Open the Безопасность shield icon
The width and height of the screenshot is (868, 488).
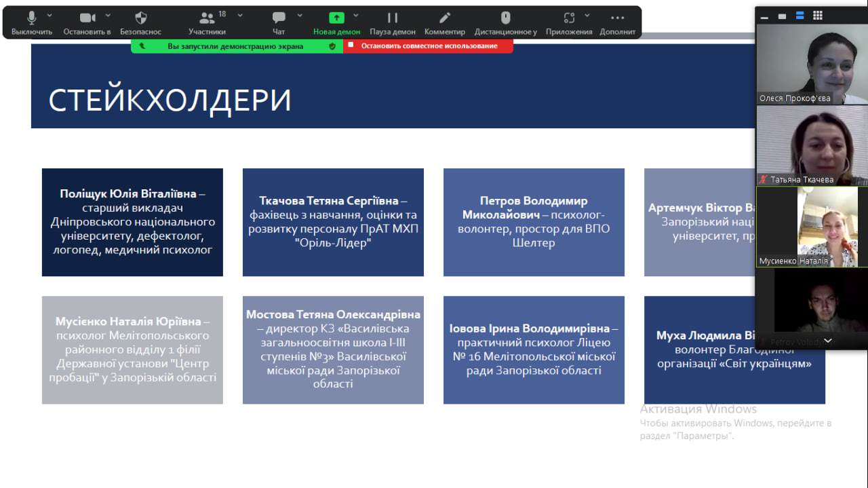pos(141,18)
